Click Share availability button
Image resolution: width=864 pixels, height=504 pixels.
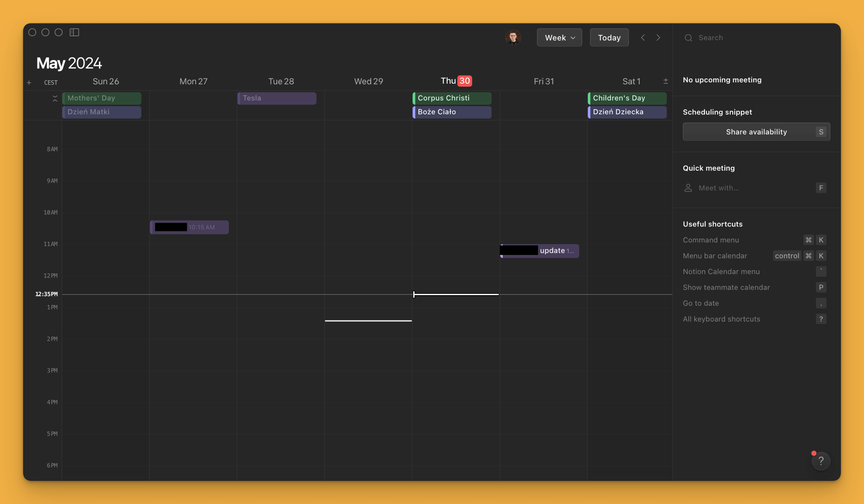tap(756, 132)
